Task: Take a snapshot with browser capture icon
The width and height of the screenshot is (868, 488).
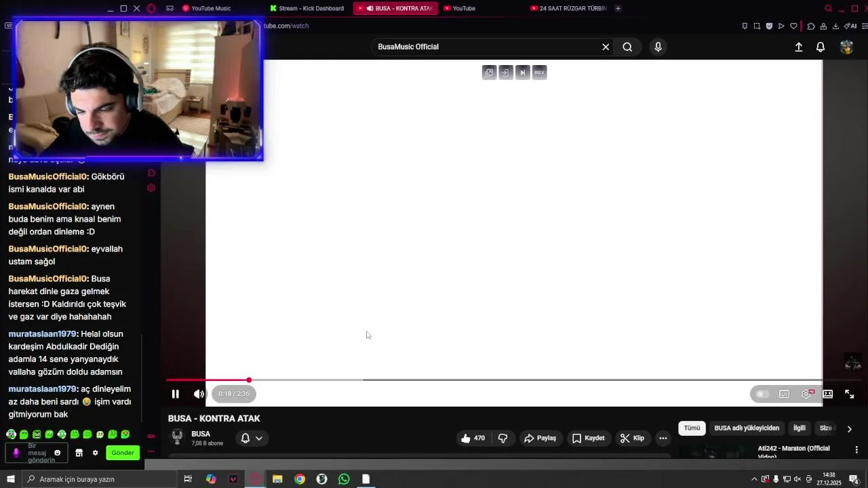Action: [757, 26]
